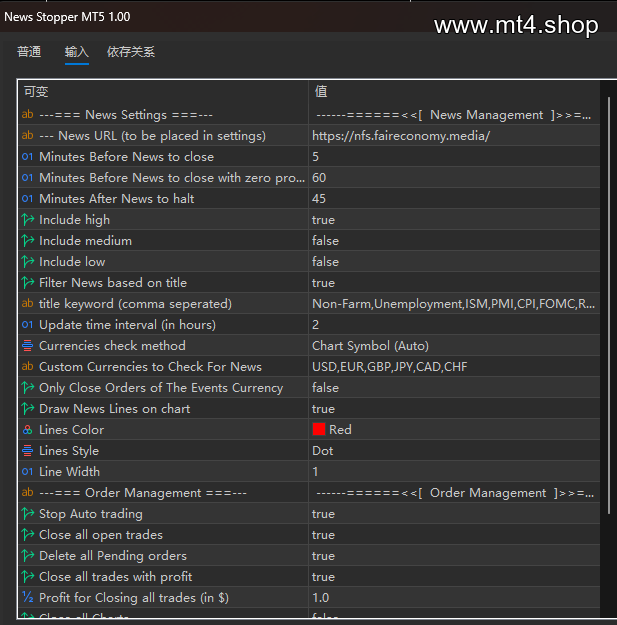Image resolution: width=617 pixels, height=625 pixels.
Task: Open the 依存关系 tab
Action: 131,52
